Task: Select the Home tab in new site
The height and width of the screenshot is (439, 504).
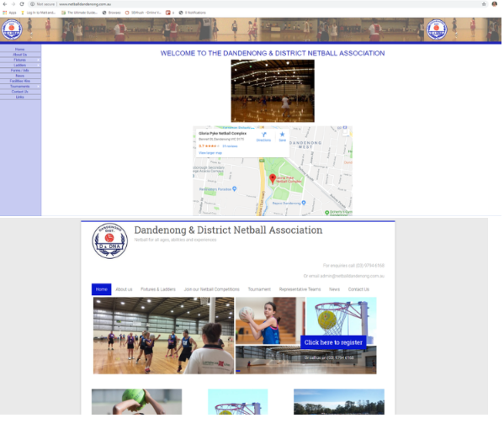Action: tap(101, 289)
